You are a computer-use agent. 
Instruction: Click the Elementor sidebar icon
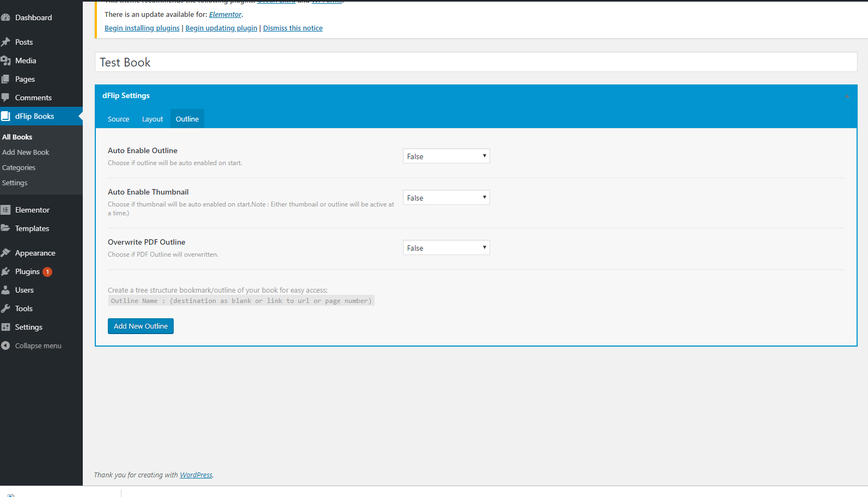5,210
